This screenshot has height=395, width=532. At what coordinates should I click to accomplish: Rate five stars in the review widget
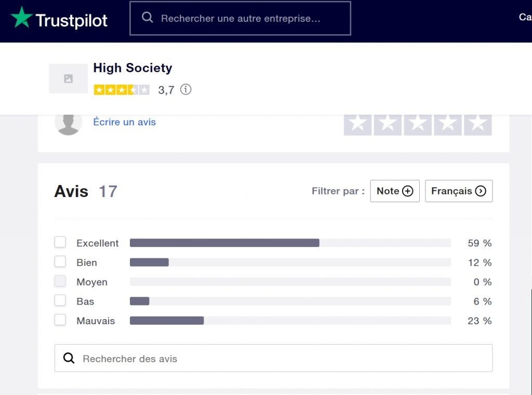pyautogui.click(x=478, y=124)
